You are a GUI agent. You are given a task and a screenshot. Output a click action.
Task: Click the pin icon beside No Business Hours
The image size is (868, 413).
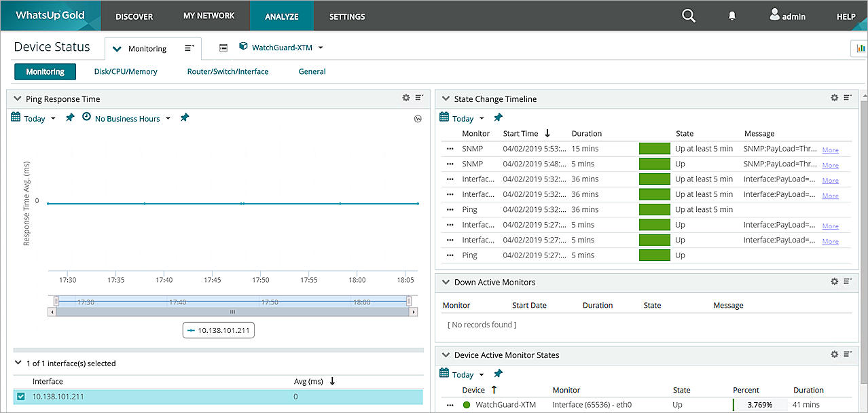click(x=184, y=118)
